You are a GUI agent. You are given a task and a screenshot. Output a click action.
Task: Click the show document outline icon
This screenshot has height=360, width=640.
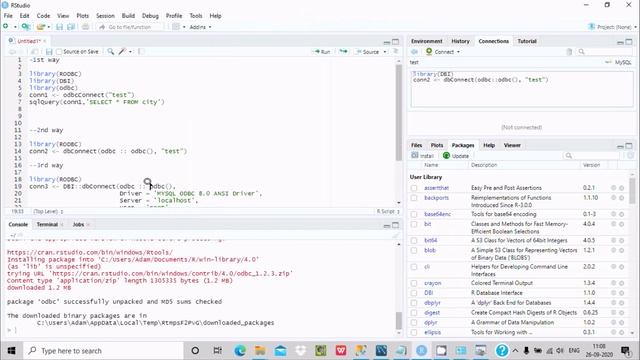pyautogui.click(x=395, y=51)
